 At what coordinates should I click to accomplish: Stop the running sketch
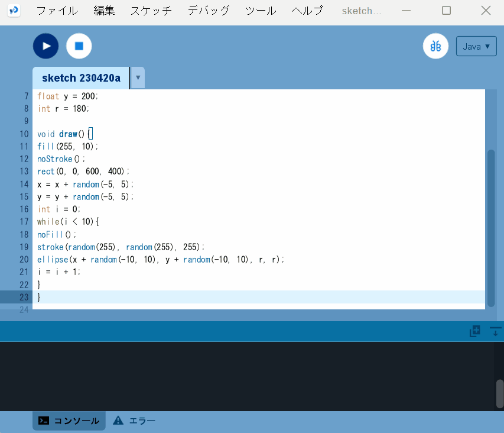pyautogui.click(x=79, y=46)
